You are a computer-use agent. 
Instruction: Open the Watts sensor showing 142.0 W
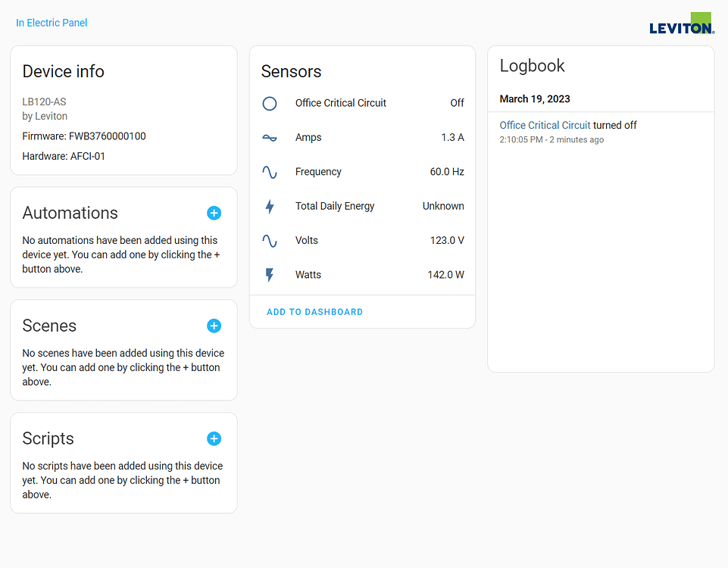(x=362, y=274)
